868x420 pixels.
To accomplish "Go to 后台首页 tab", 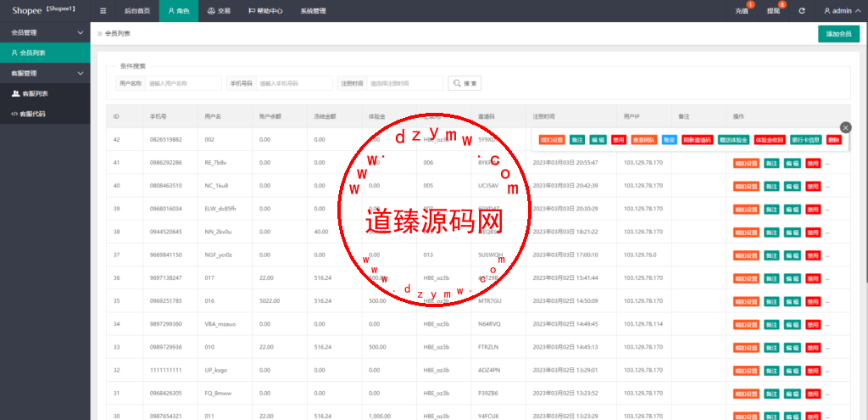I will [137, 10].
